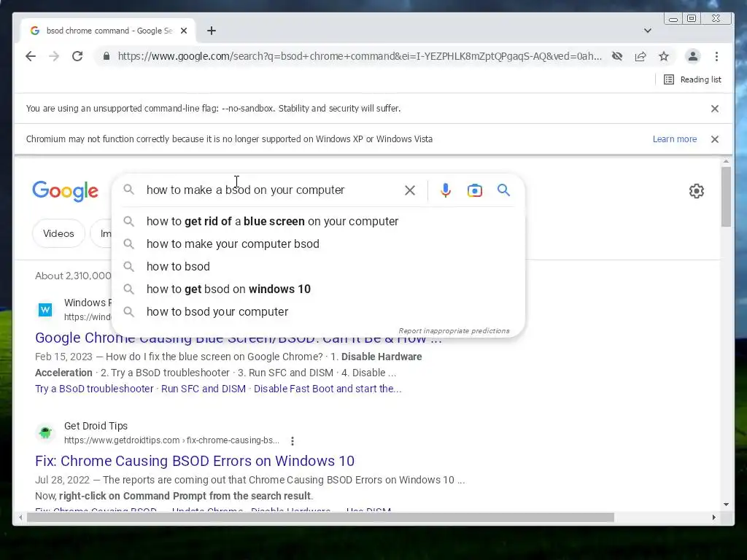Dismiss the no-sandbox warning bar
The image size is (747, 560).
tap(715, 109)
